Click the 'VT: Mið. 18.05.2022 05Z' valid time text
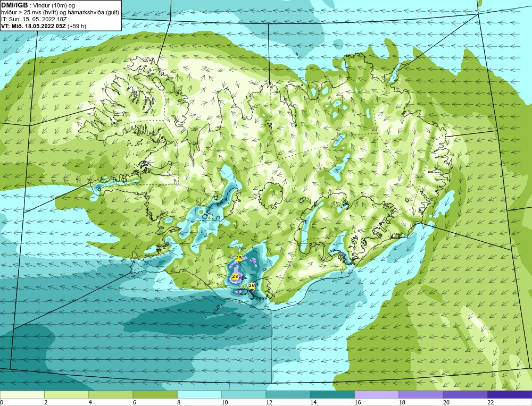Viewport: 532px width, 406px height. click(34, 26)
